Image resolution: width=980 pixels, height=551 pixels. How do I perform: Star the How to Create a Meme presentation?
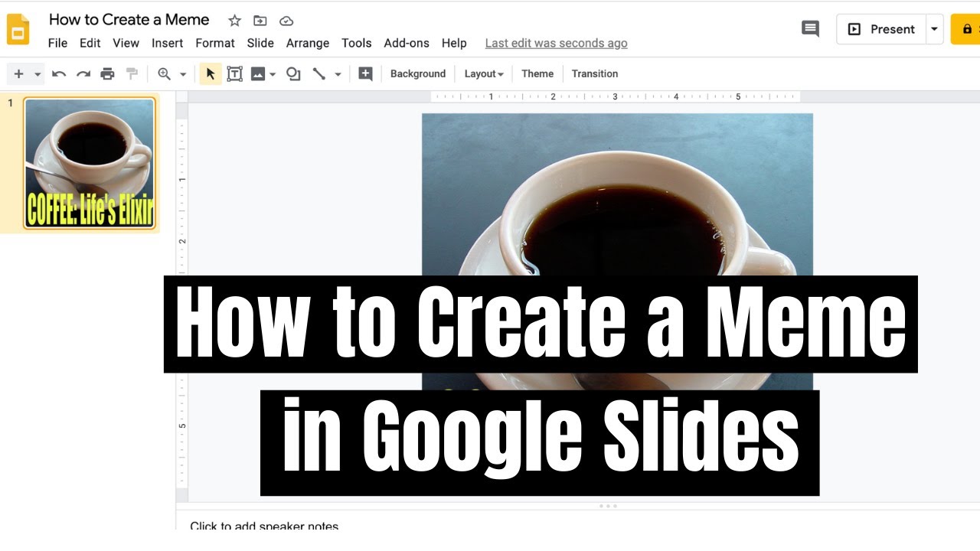pos(235,21)
